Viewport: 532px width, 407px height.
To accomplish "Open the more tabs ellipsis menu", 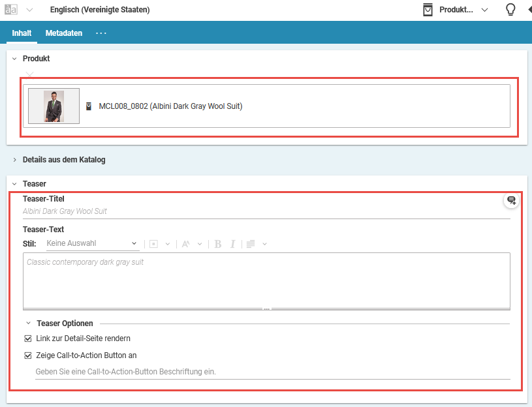I will point(101,33).
